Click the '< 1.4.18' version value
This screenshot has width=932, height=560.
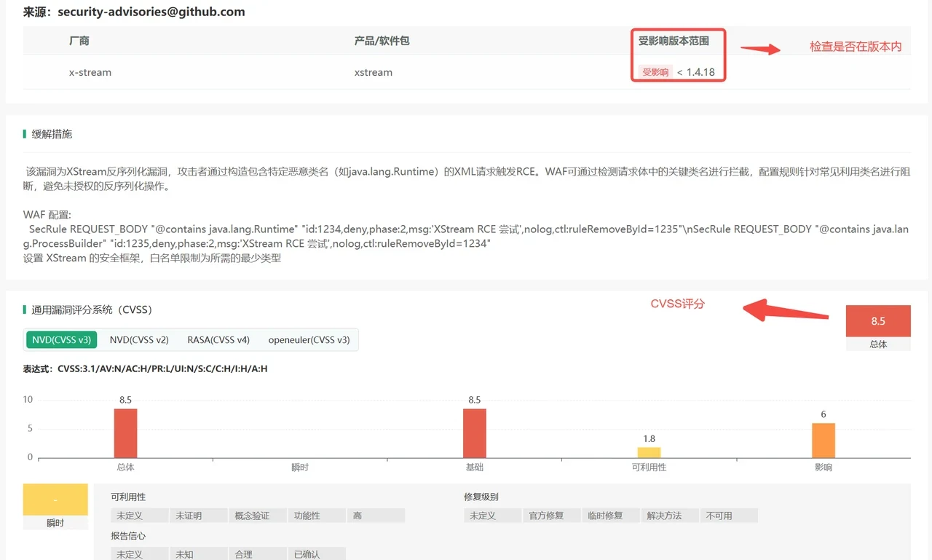tap(696, 72)
